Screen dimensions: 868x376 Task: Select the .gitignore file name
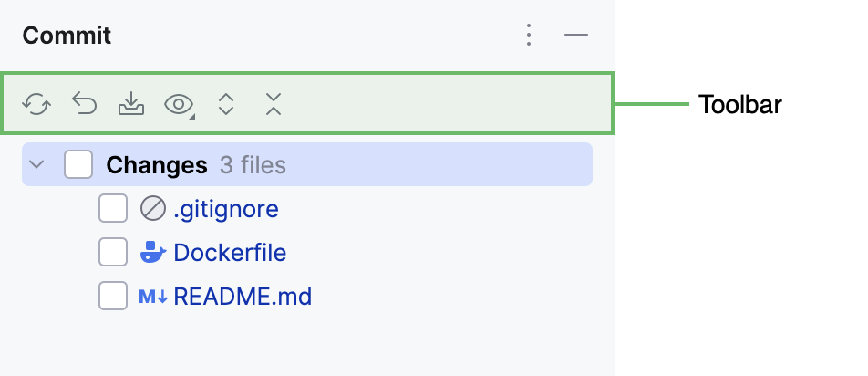[x=225, y=209]
